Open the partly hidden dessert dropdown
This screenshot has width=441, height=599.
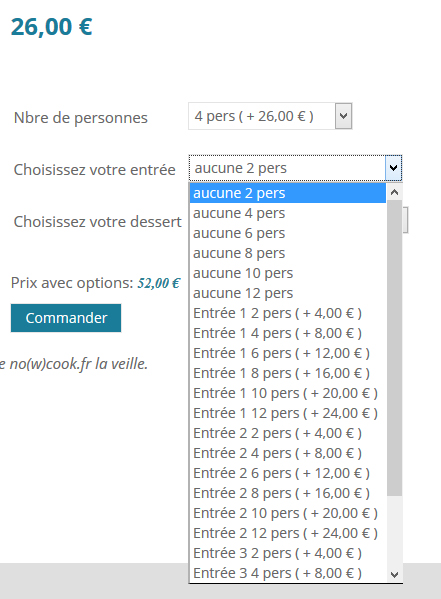[405, 220]
